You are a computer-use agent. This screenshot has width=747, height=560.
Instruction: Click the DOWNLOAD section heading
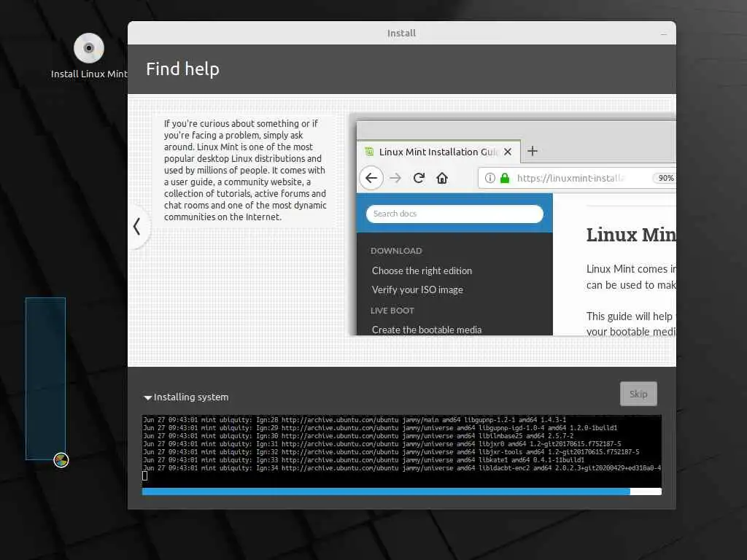tap(396, 251)
